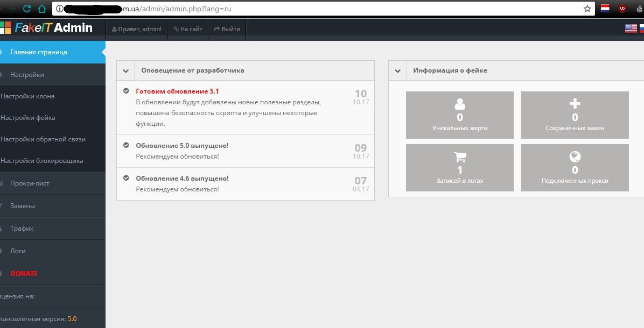Screen dimensions: 644x328
Task: Open Главная страница in the sidebar
Action: 53,52
